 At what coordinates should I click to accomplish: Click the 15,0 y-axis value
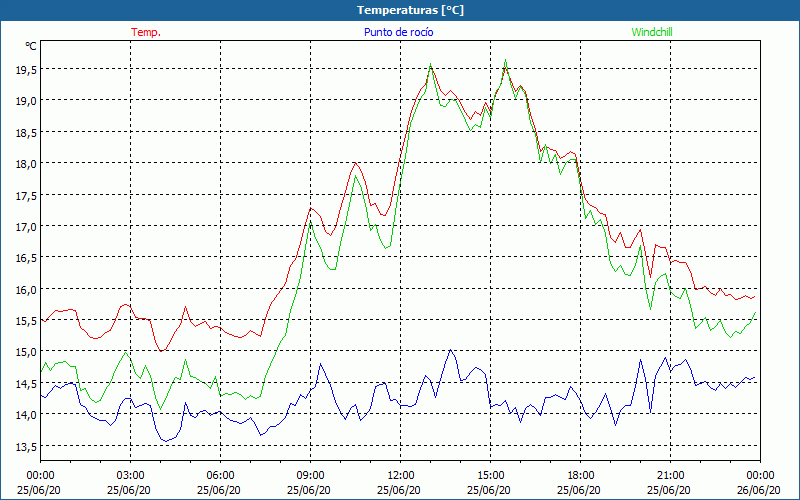click(26, 353)
